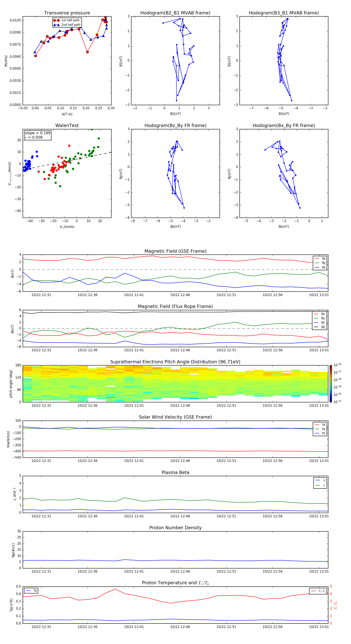Screen dimensions: 351x644
Task: Click the Proton Temperature and Te/Tp title
Action: tap(175, 583)
